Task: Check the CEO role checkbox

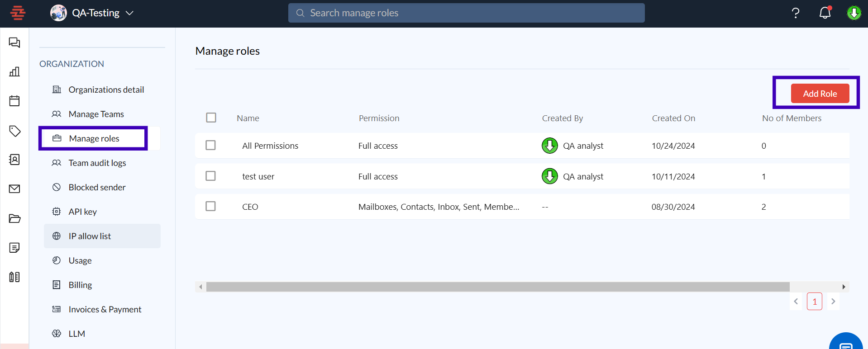Action: pos(210,206)
